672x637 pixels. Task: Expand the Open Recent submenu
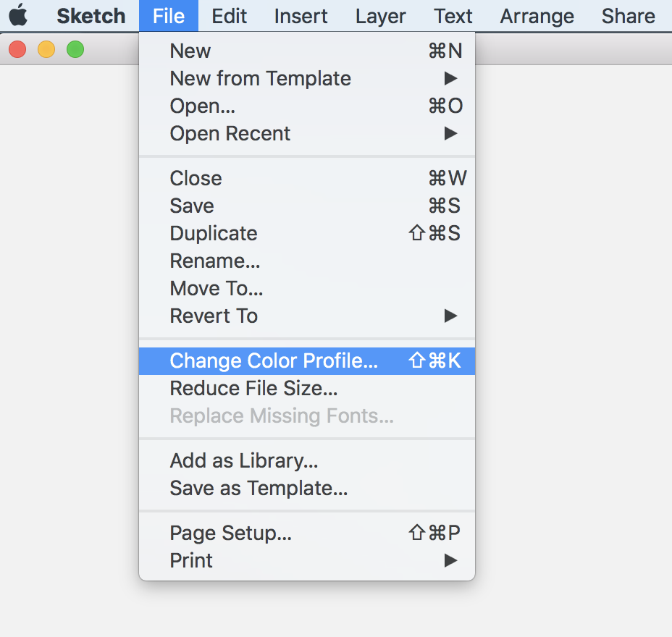(x=307, y=133)
